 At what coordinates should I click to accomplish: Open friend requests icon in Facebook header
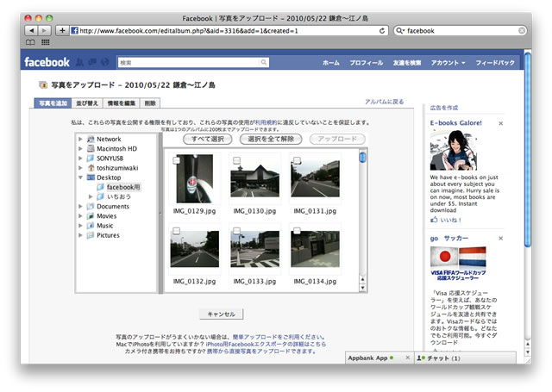pos(80,62)
